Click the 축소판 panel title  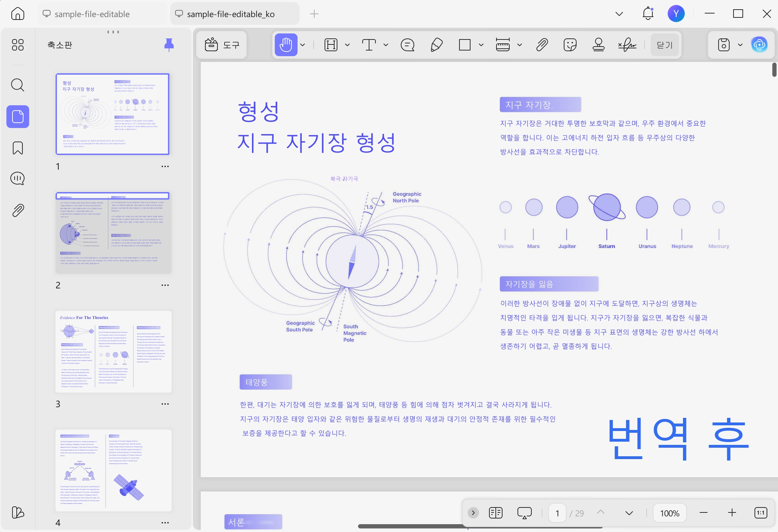click(60, 45)
